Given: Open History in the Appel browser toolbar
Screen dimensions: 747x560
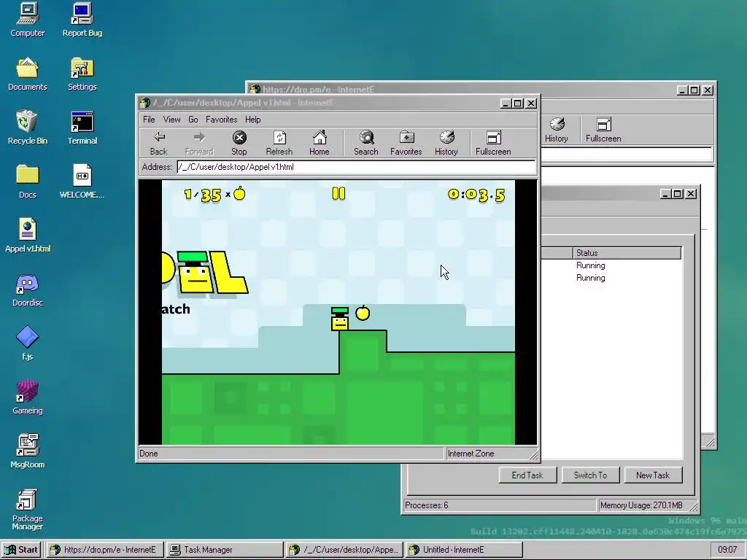Looking at the screenshot, I should click(446, 143).
